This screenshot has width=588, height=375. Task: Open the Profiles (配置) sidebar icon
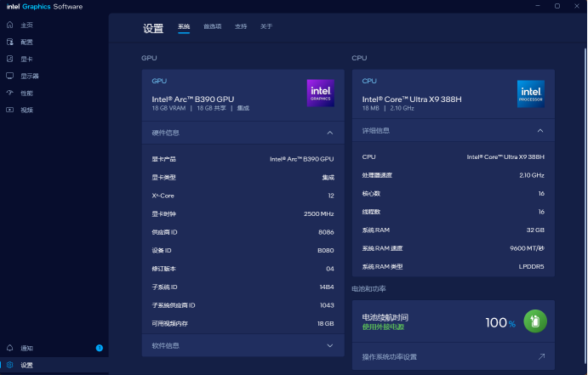[x=10, y=42]
